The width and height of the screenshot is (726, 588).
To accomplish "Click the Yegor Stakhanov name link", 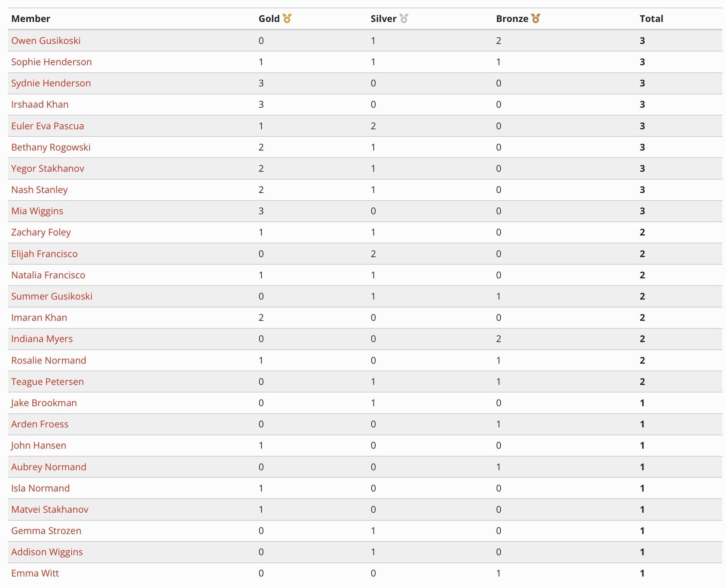I will click(x=47, y=168).
